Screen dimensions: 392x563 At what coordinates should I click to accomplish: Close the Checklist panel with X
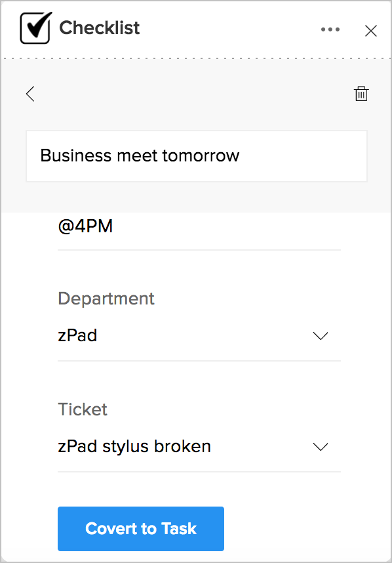click(x=371, y=31)
